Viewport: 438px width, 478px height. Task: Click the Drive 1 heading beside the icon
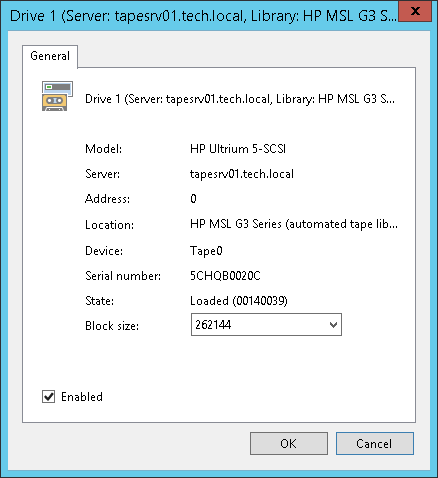[240, 99]
